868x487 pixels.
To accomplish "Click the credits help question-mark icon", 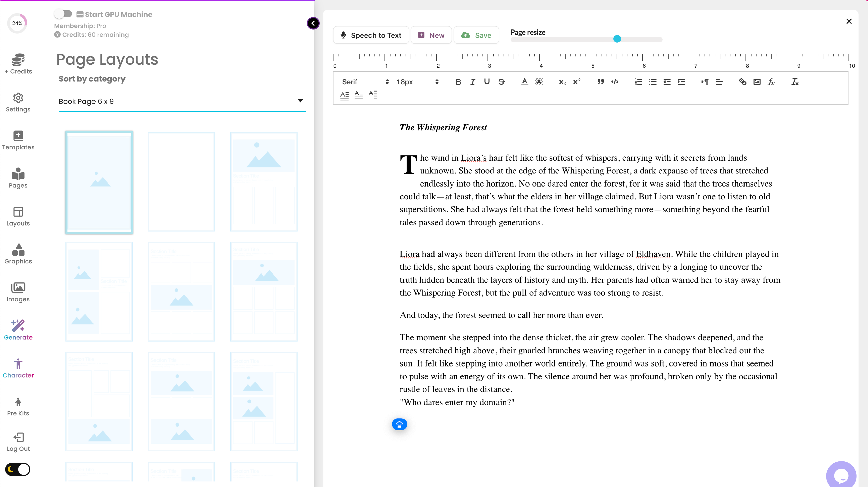I will coord(58,34).
